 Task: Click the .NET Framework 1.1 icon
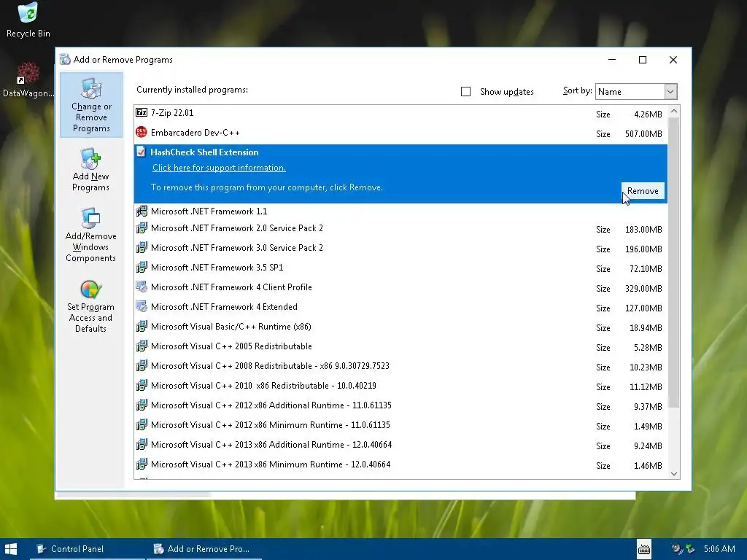pyautogui.click(x=142, y=211)
